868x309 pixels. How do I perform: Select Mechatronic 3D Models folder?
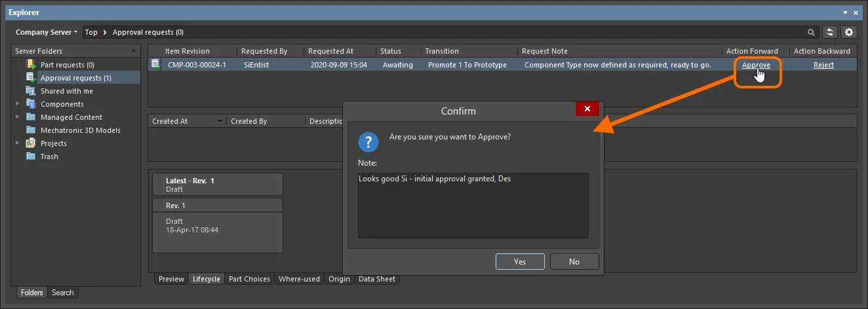(x=81, y=130)
